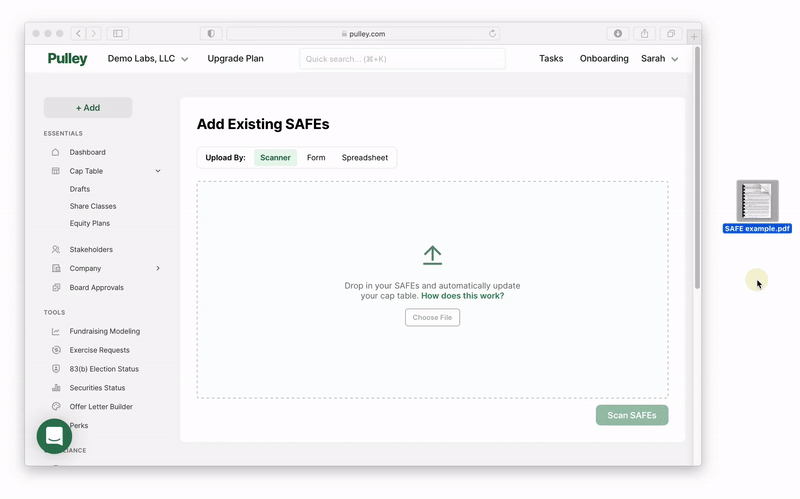Click the Exercise Requests icon
This screenshot has height=499, width=800.
pyautogui.click(x=56, y=350)
